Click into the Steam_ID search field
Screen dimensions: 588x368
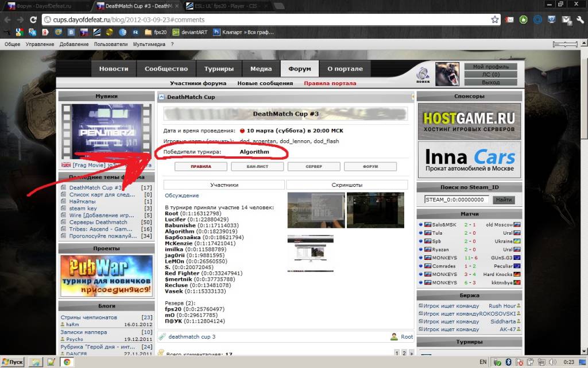457,200
